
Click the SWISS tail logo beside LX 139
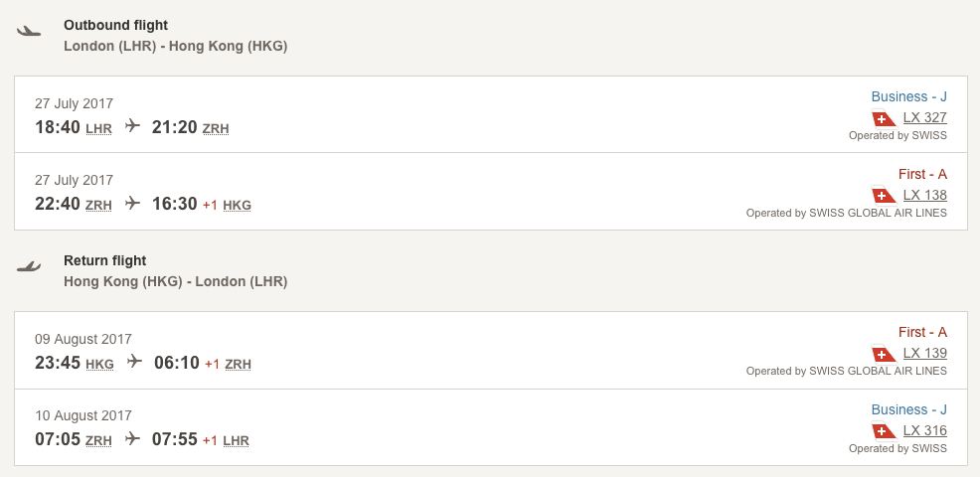[885, 353]
